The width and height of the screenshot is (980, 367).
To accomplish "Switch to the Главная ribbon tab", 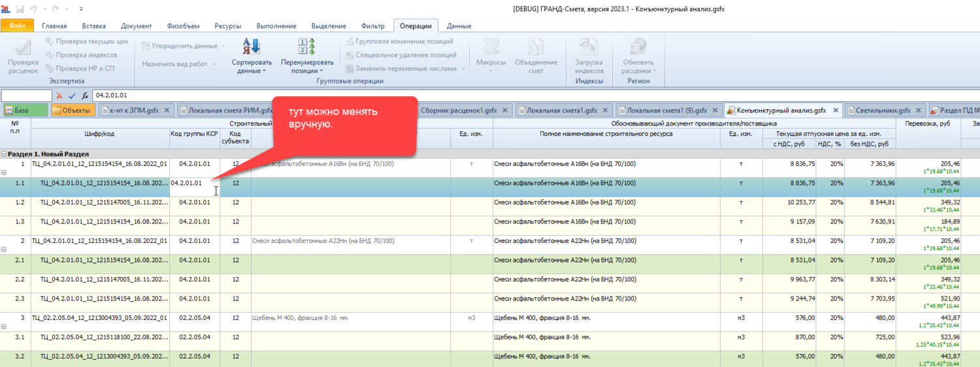I will [x=54, y=26].
